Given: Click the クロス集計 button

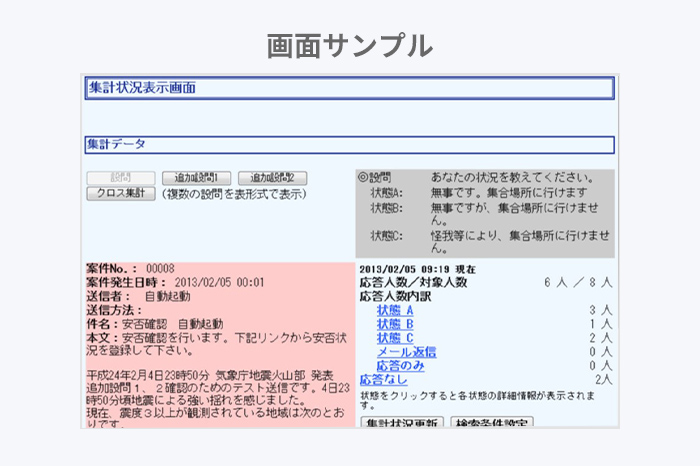Looking at the screenshot, I should click(x=121, y=193).
